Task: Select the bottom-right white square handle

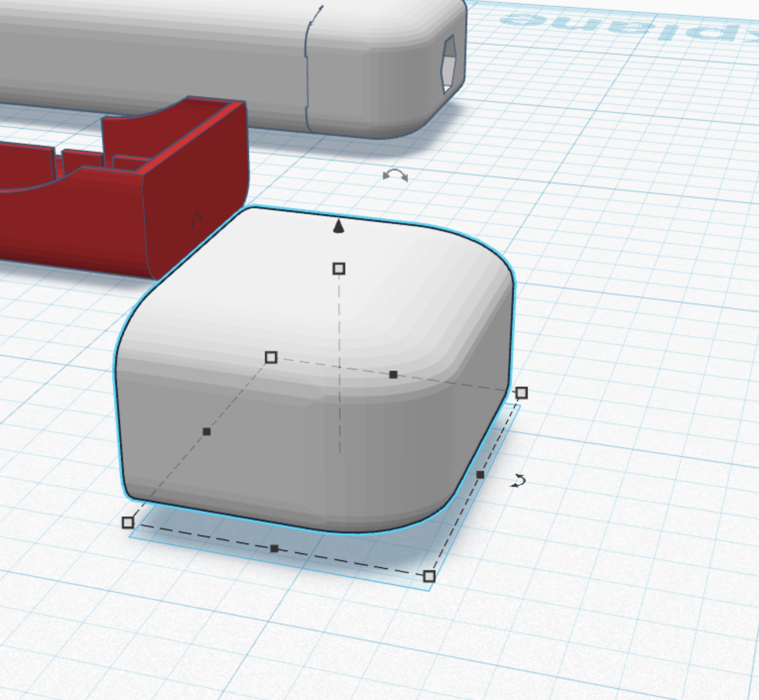Action: (x=429, y=576)
